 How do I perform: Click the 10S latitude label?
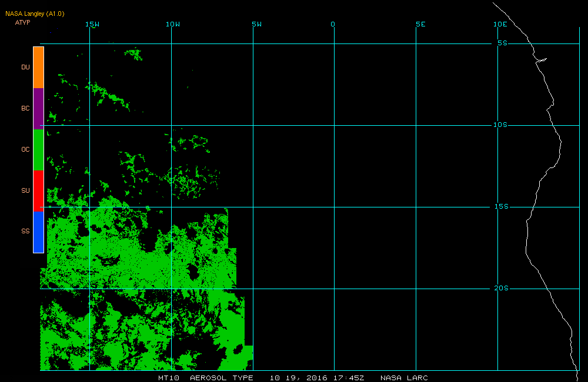pos(500,125)
